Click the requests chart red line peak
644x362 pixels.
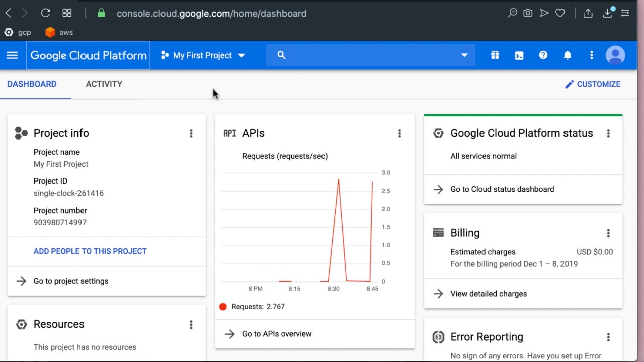pos(338,180)
